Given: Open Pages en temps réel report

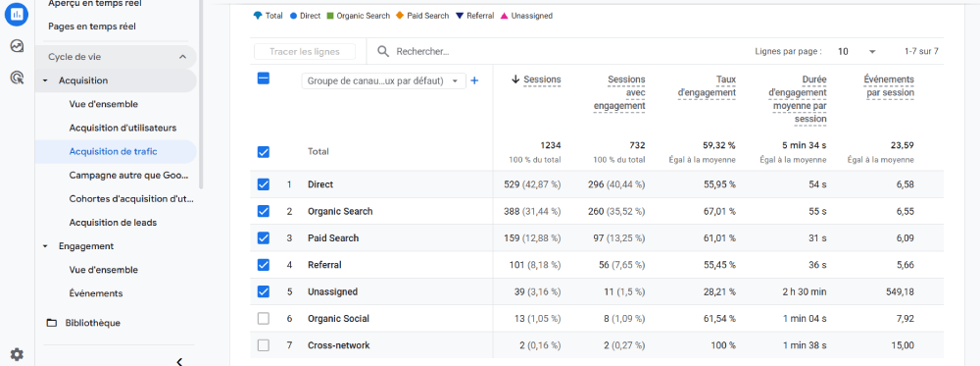Looking at the screenshot, I should pyautogui.click(x=92, y=26).
